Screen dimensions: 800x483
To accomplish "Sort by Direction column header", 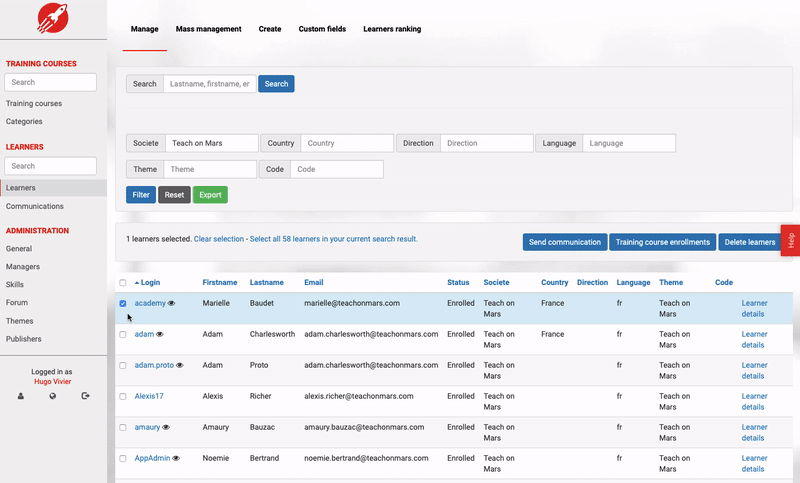I will pos(592,283).
